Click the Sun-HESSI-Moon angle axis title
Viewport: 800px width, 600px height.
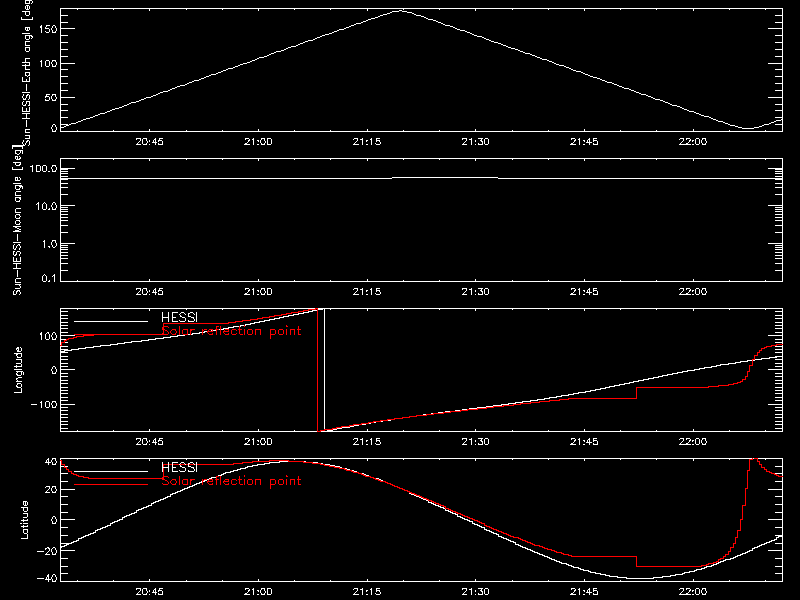17,221
